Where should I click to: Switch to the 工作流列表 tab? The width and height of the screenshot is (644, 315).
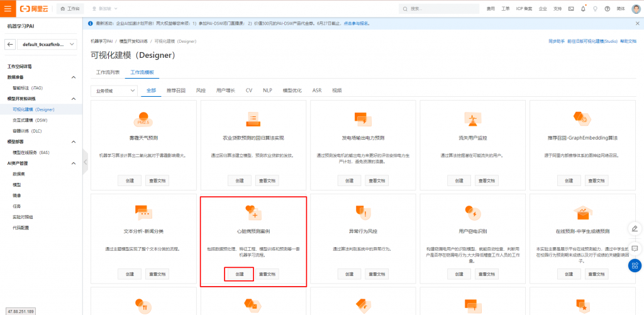point(108,72)
